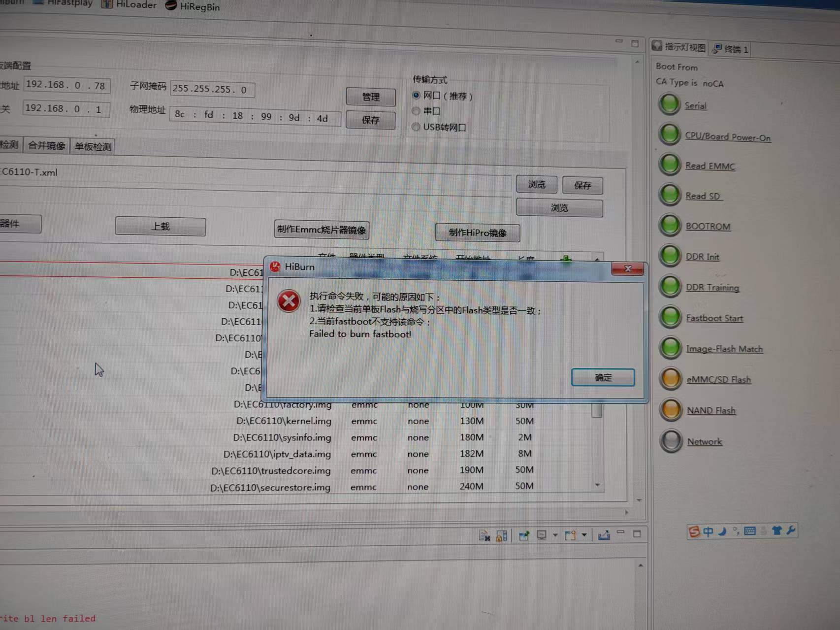Click the gateway 192.168.0.1 field

[66, 108]
